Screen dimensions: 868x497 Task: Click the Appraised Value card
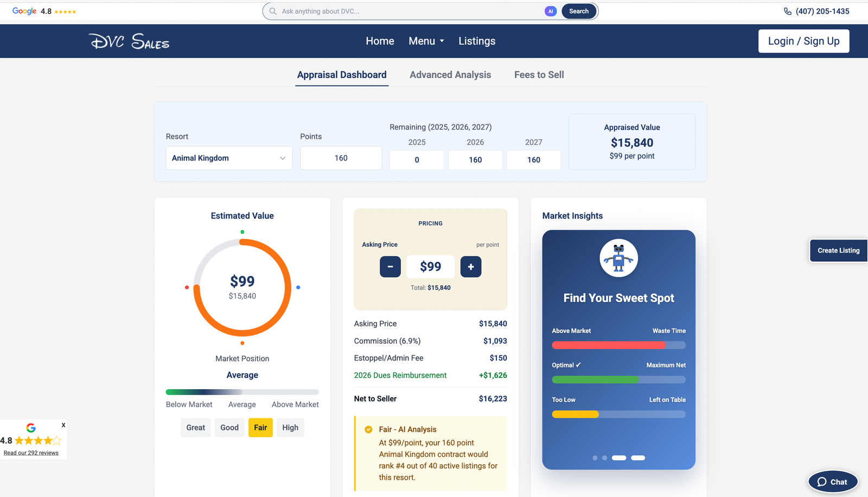[632, 141]
